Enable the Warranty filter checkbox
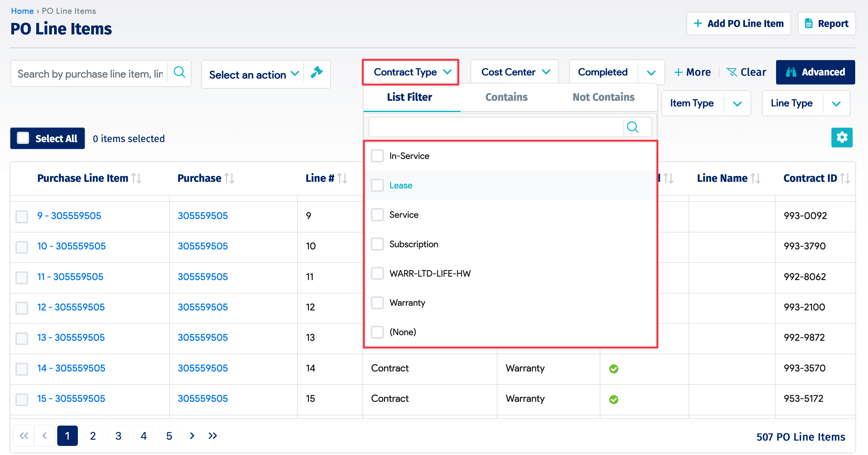The image size is (868, 455). click(x=377, y=303)
